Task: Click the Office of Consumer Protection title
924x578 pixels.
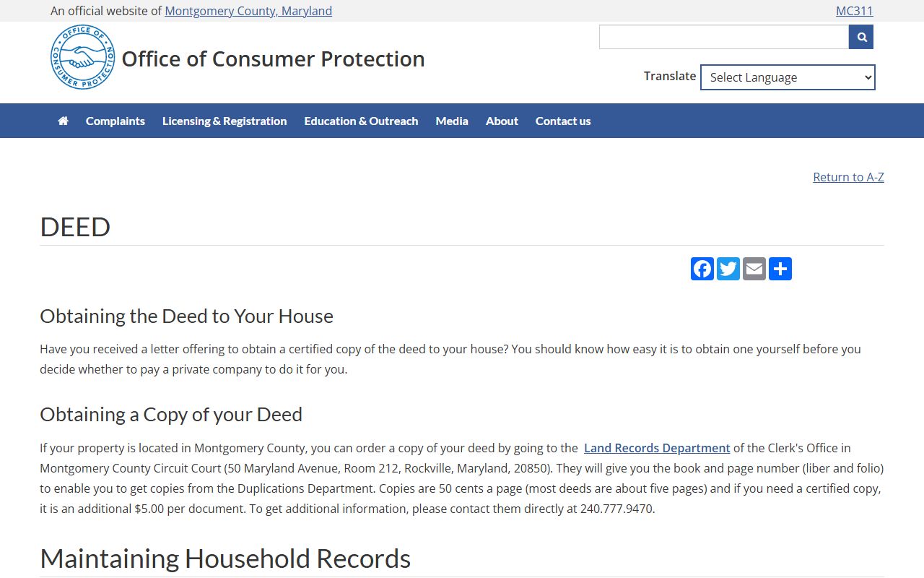Action: tap(273, 59)
